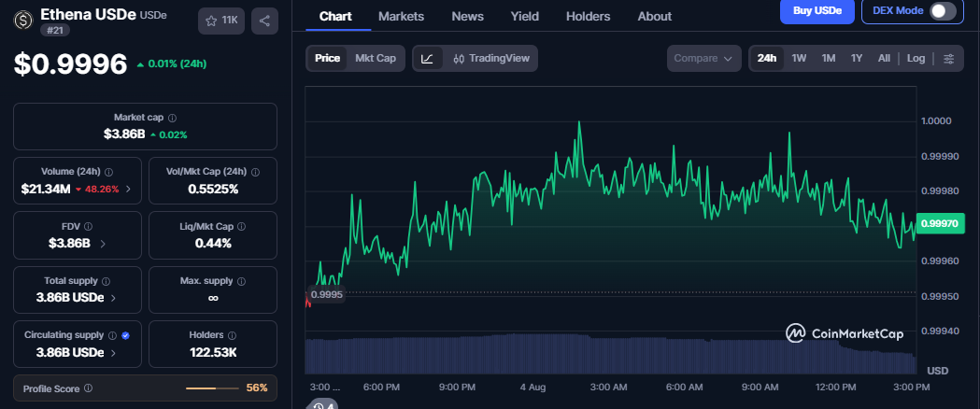
Task: Click the Ethena USDe coin logo
Action: [x=23, y=21]
